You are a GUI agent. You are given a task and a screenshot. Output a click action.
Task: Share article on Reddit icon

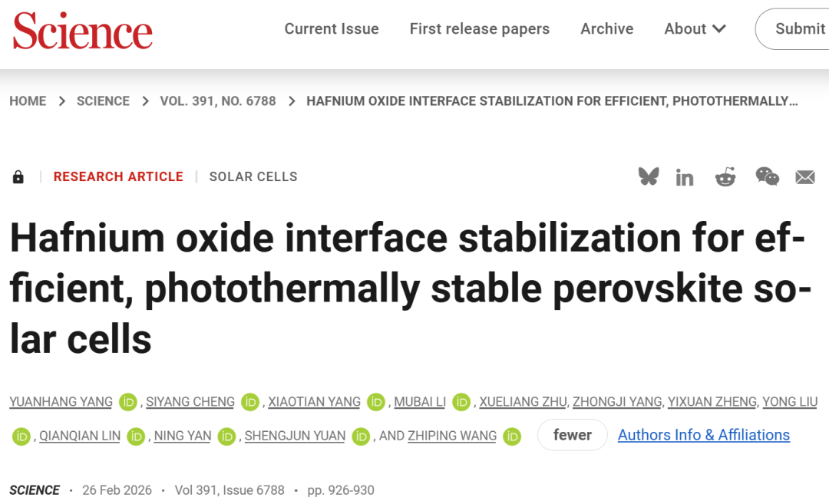point(725,176)
